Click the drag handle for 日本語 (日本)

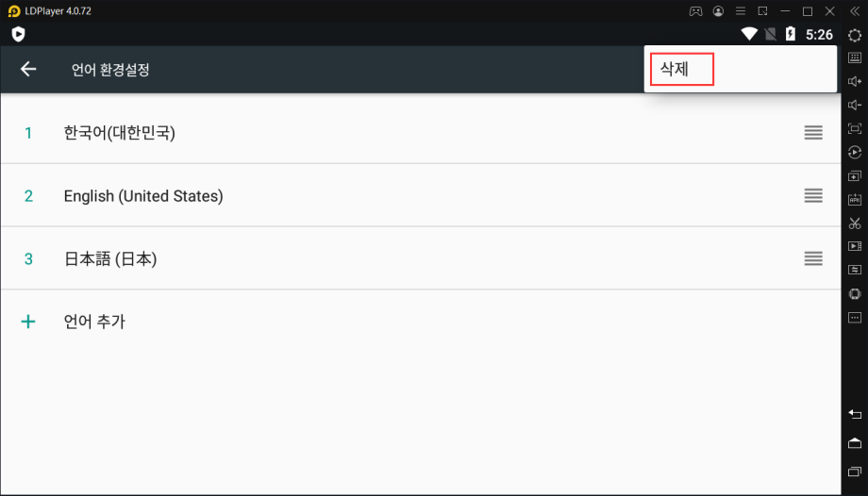(813, 258)
